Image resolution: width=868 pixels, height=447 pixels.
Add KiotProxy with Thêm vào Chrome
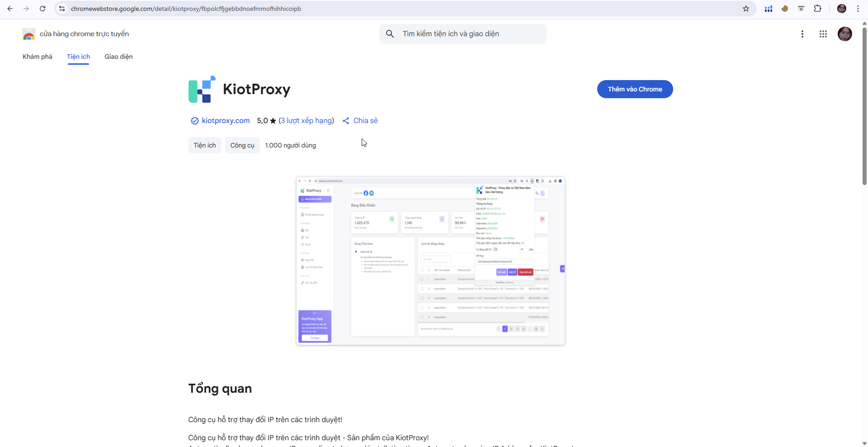[635, 89]
